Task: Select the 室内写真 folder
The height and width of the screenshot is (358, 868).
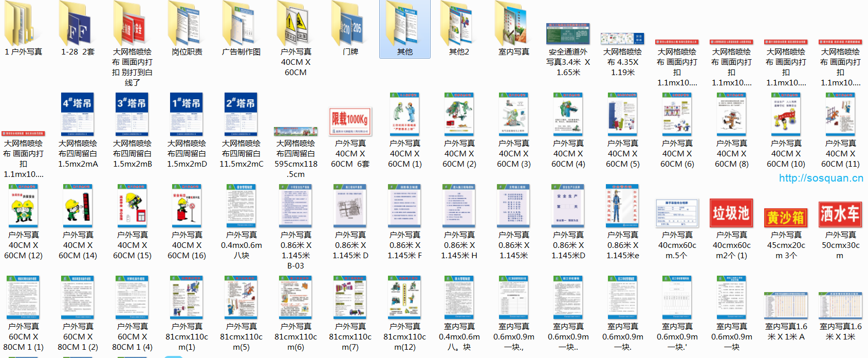Action: click(513, 26)
